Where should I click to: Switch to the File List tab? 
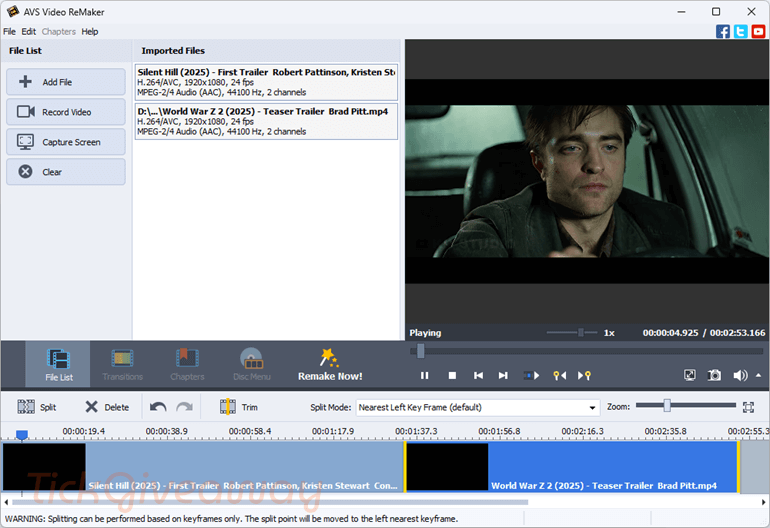[58, 364]
